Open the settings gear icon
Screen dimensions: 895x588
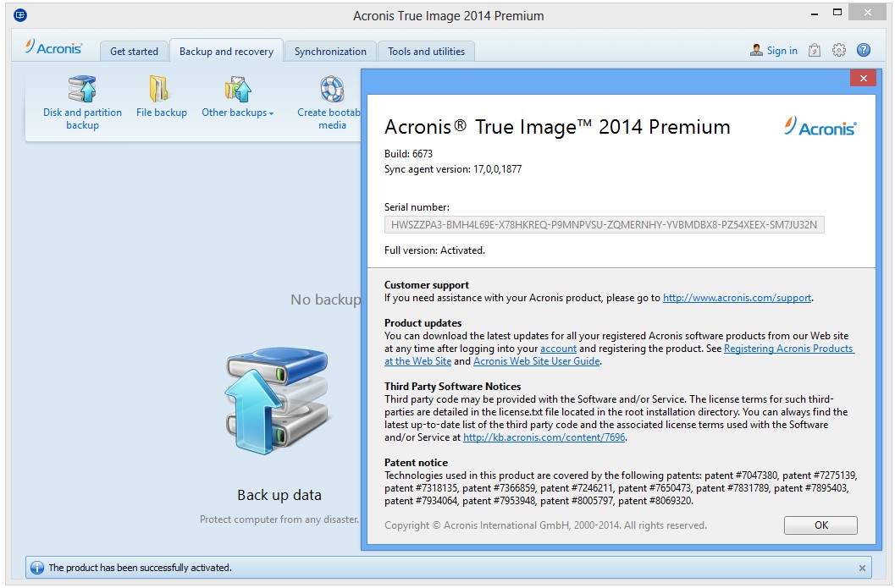pyautogui.click(x=838, y=50)
